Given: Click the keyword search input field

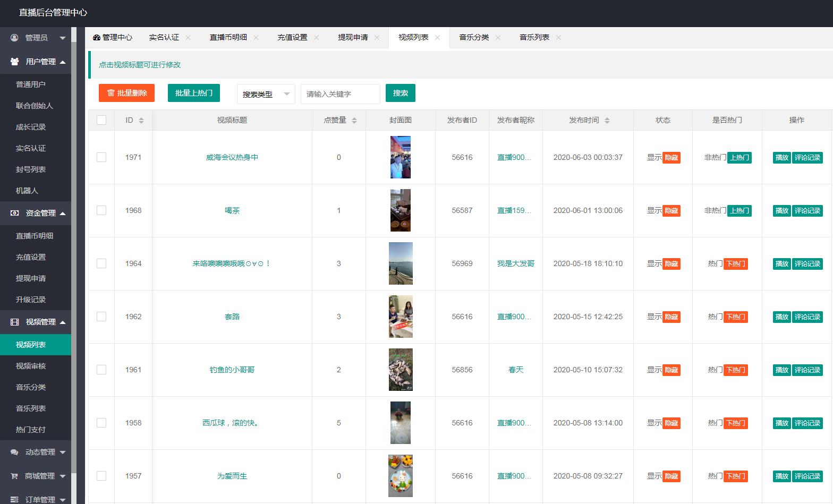Looking at the screenshot, I should point(340,94).
